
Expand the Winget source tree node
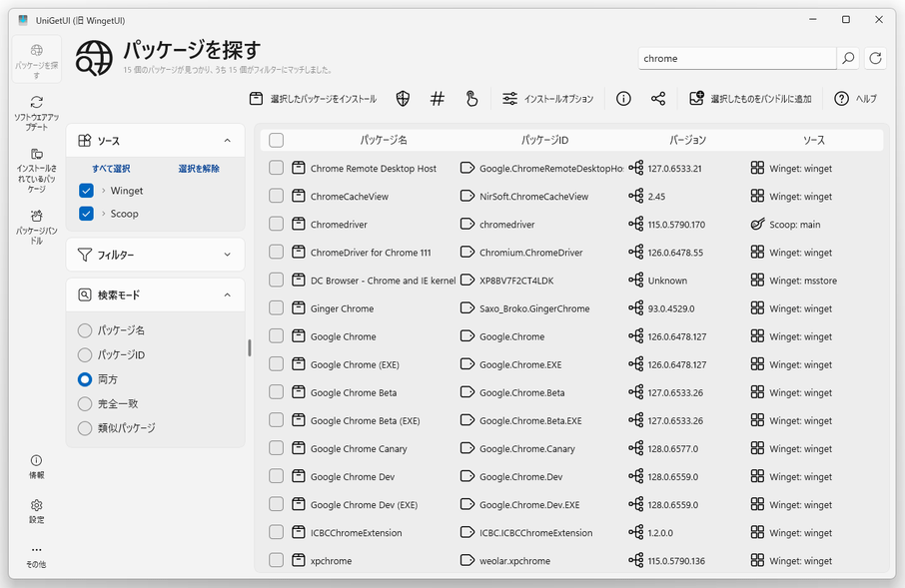[x=103, y=191]
